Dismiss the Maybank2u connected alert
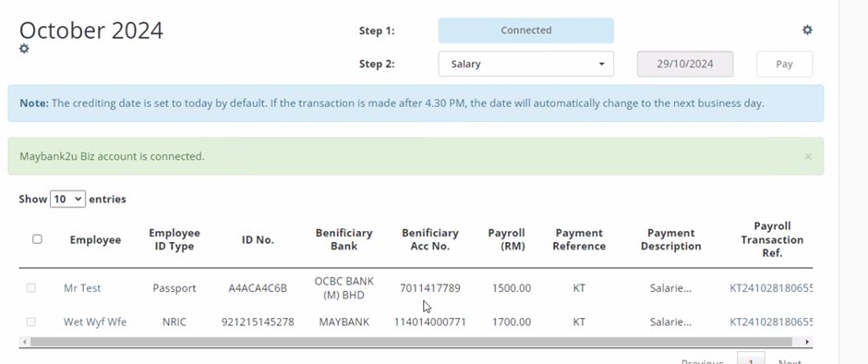The width and height of the screenshot is (868, 364). 808,156
